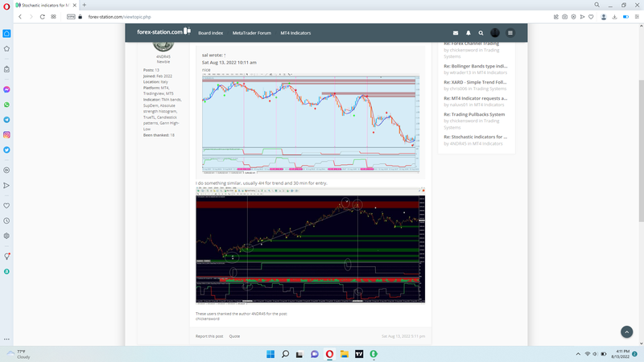Open Telegram in the Opera sidebar
The height and width of the screenshot is (362, 644).
(6, 120)
